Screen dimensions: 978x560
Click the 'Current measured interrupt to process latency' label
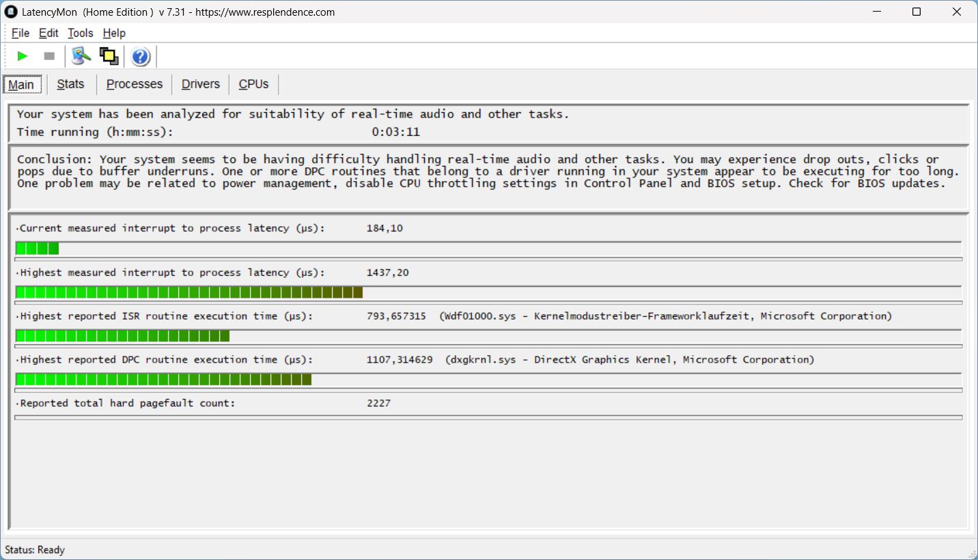pos(172,228)
